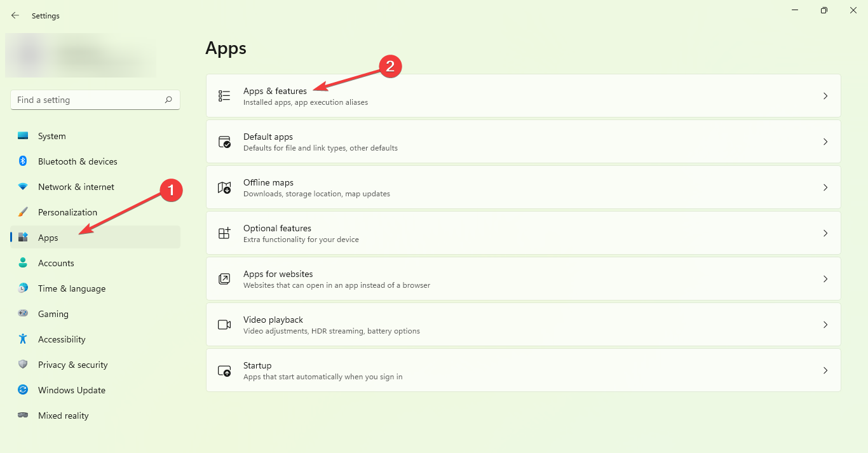Expand Default apps chevron
This screenshot has width=868, height=453.
tap(825, 142)
